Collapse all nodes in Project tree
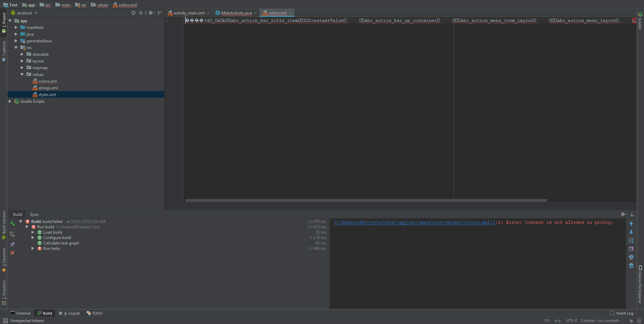The width and height of the screenshot is (644, 324). tap(141, 13)
